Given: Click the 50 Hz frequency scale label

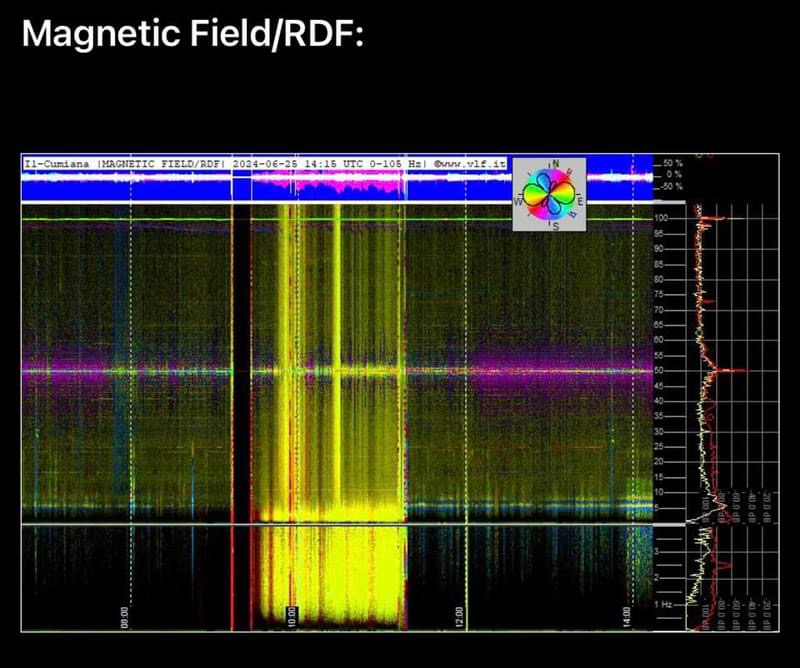Looking at the screenshot, I should 660,370.
